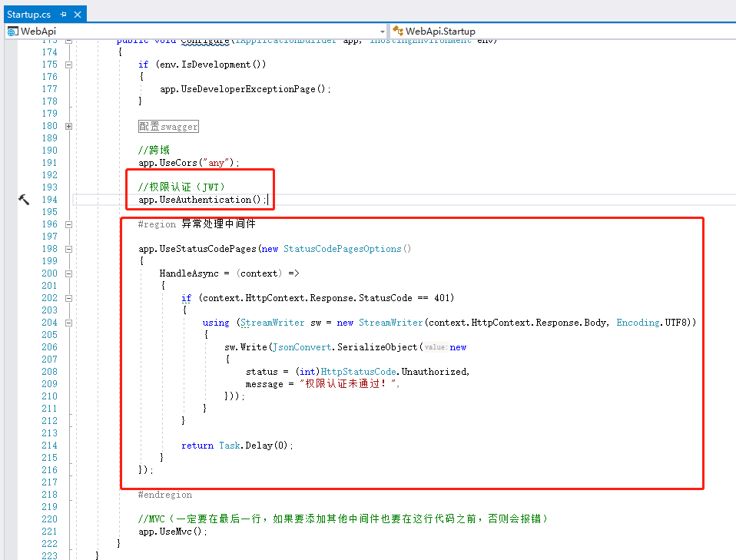This screenshot has height=560, width=736.
Task: Click line number 220 in the gutter
Action: click(x=49, y=519)
